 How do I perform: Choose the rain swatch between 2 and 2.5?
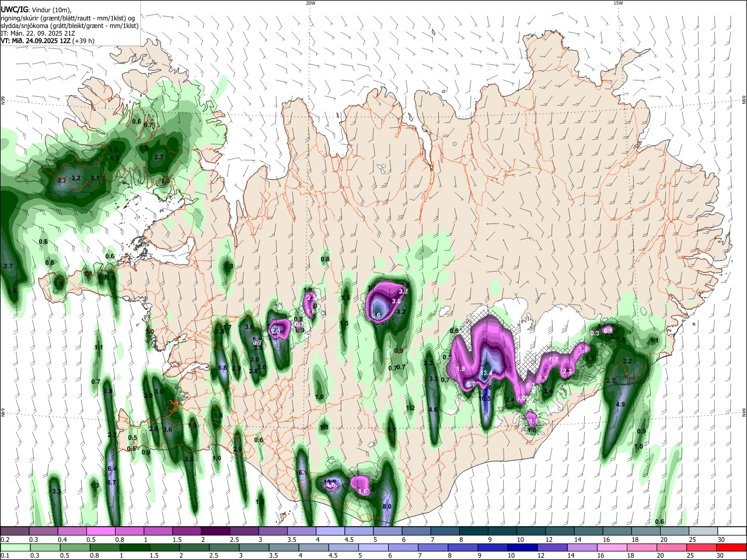pos(194,547)
